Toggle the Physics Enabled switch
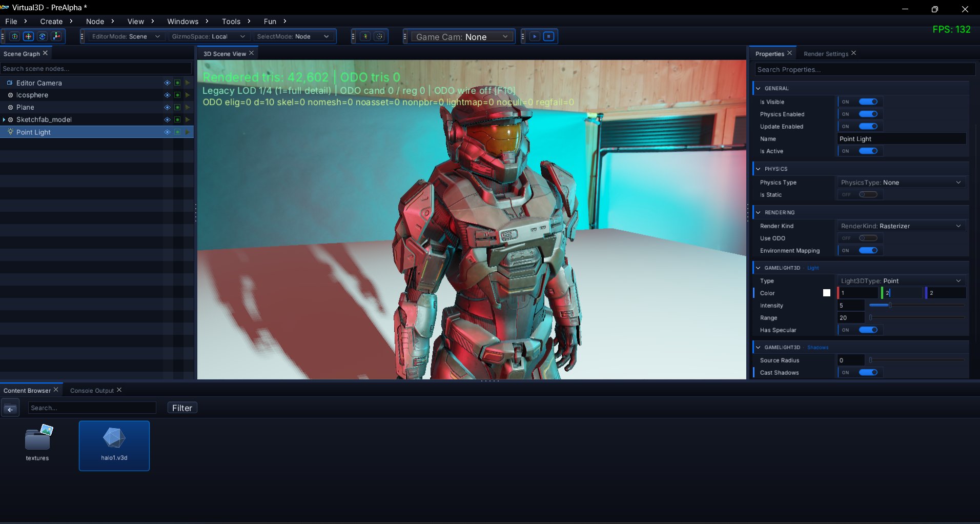 pyautogui.click(x=868, y=114)
